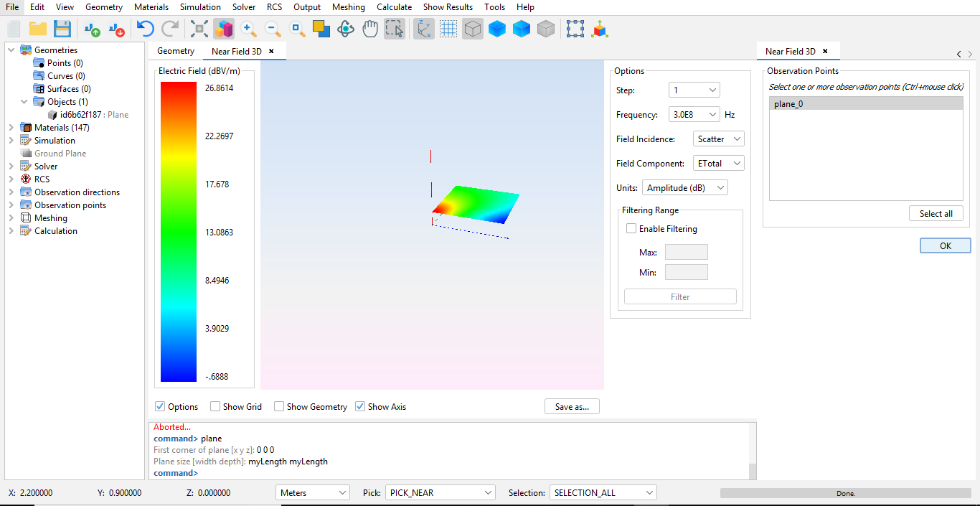
Task: Expand the Materials (147) tree node
Action: pyautogui.click(x=11, y=128)
